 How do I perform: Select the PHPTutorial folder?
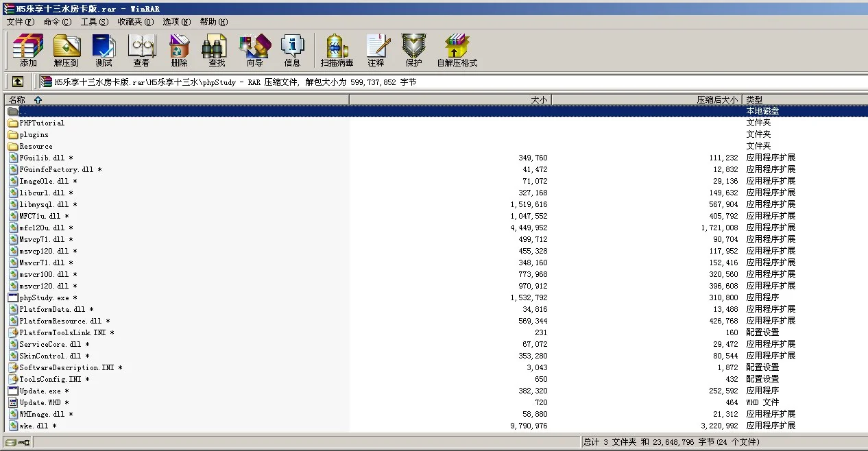tap(42, 123)
